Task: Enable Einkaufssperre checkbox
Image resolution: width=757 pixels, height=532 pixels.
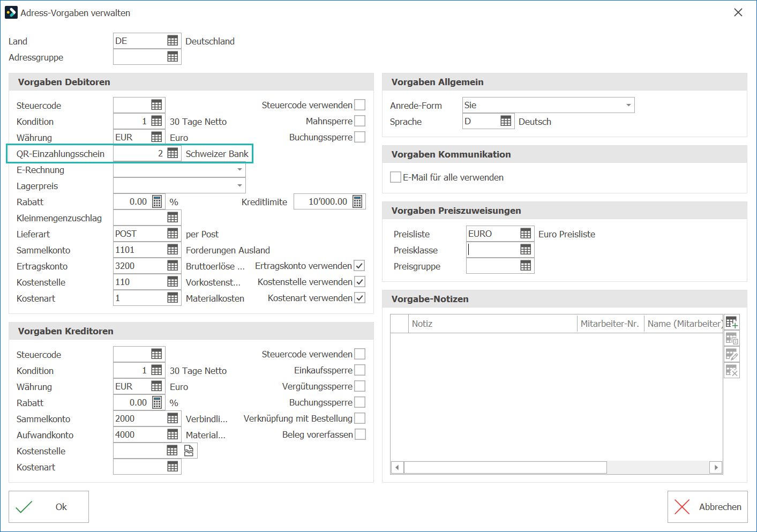Action: (x=360, y=370)
